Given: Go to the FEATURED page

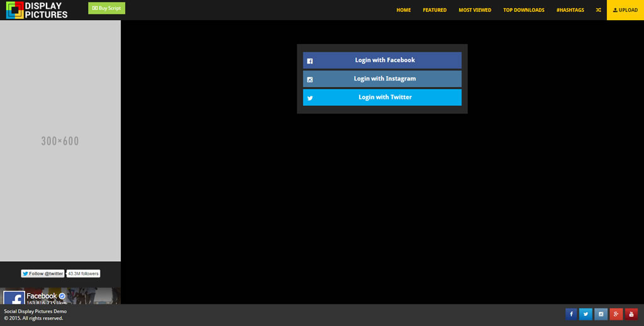Looking at the screenshot, I should point(435,10).
